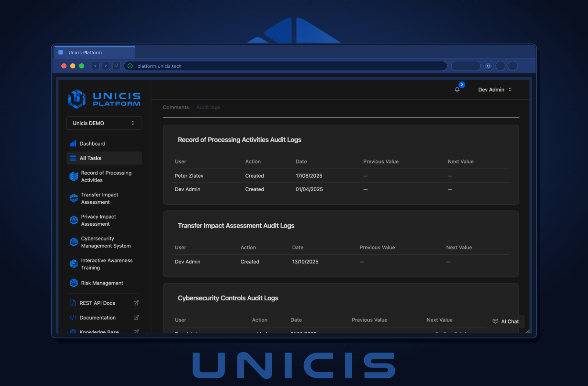Click Dev Admin in the 13/10/2025 row
588x386 pixels.
[187, 262]
